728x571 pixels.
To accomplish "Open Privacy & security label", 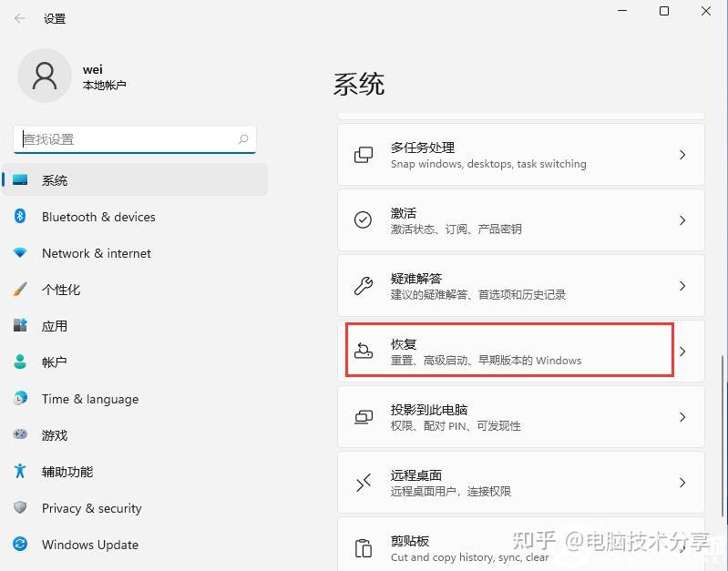I will (x=91, y=508).
